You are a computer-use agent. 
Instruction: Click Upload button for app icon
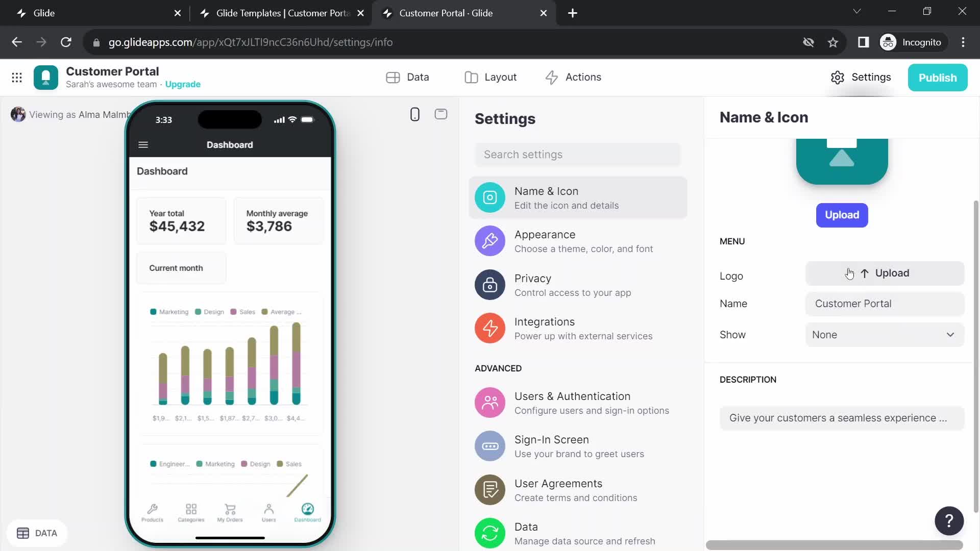pyautogui.click(x=841, y=214)
